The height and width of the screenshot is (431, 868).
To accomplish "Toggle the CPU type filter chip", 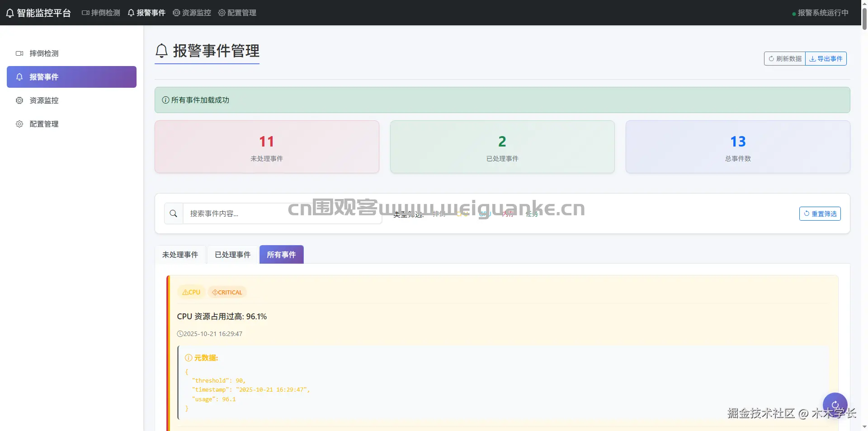I will [462, 214].
